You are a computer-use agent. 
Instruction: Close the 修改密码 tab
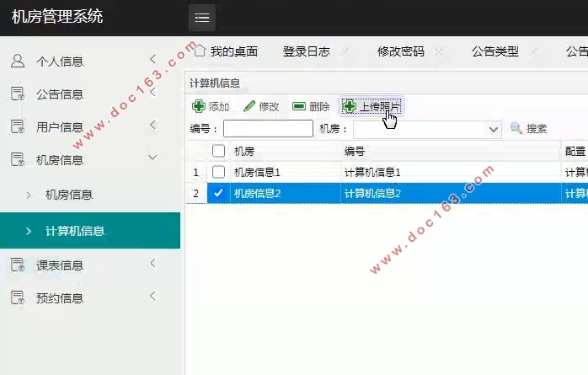point(439,51)
